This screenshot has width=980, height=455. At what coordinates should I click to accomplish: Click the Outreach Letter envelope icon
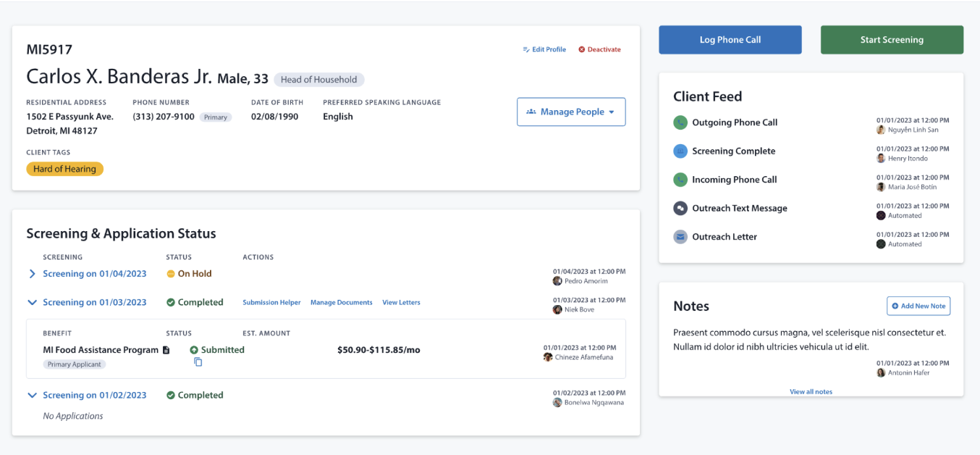pos(680,237)
